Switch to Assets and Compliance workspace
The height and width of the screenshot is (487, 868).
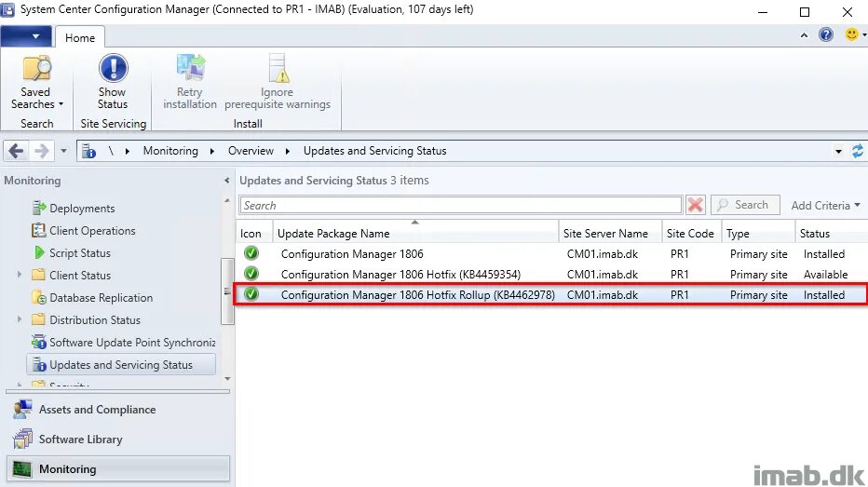[x=117, y=410]
